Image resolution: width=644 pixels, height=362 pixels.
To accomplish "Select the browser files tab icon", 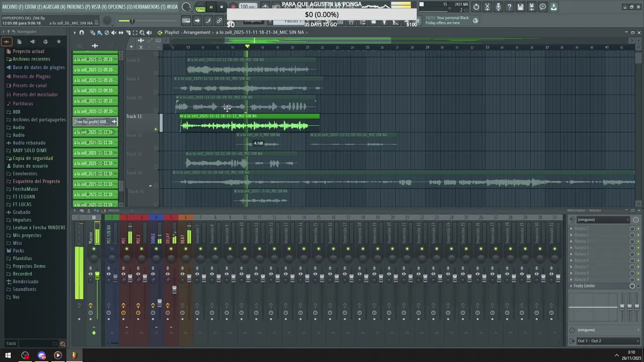I will [19, 42].
